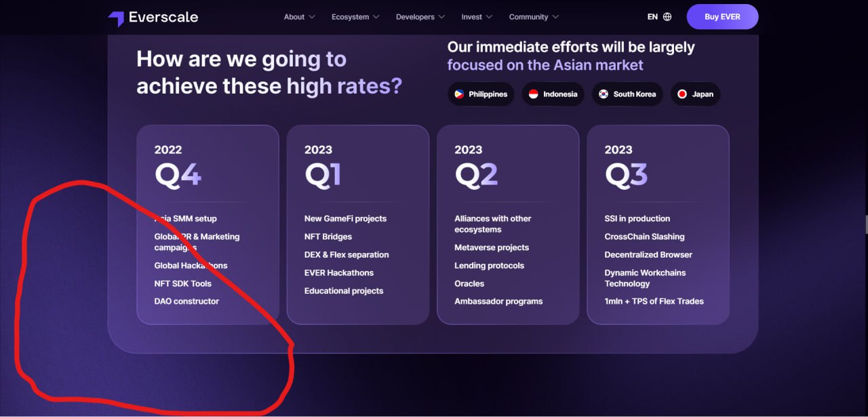Click the Everscale logo icon
Image resolution: width=868 pixels, height=417 pixels.
coord(116,18)
